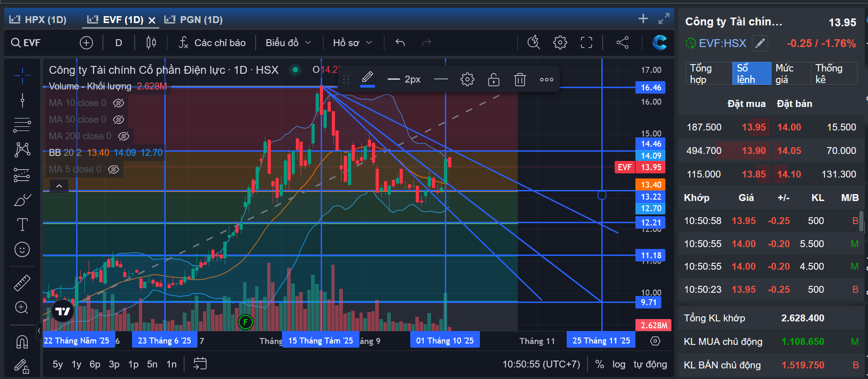Open the 'Thống kê' tab
The image size is (868, 379).
coord(833,74)
